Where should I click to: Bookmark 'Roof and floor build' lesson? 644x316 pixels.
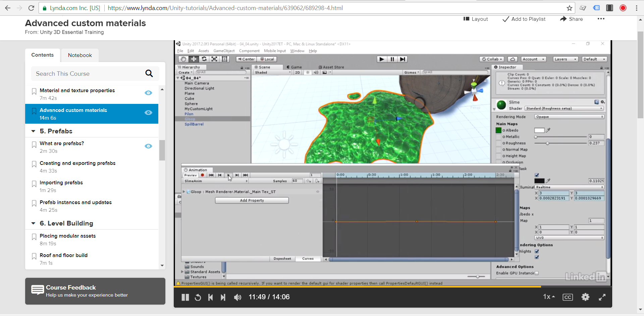point(34,257)
